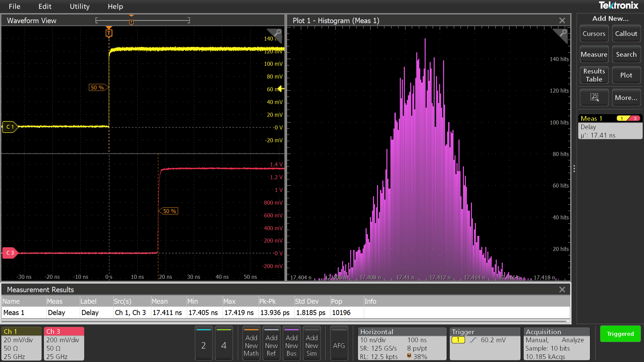This screenshot has height=362, width=644.
Task: Select the Meas 1 row name cell
Action: tap(23, 313)
